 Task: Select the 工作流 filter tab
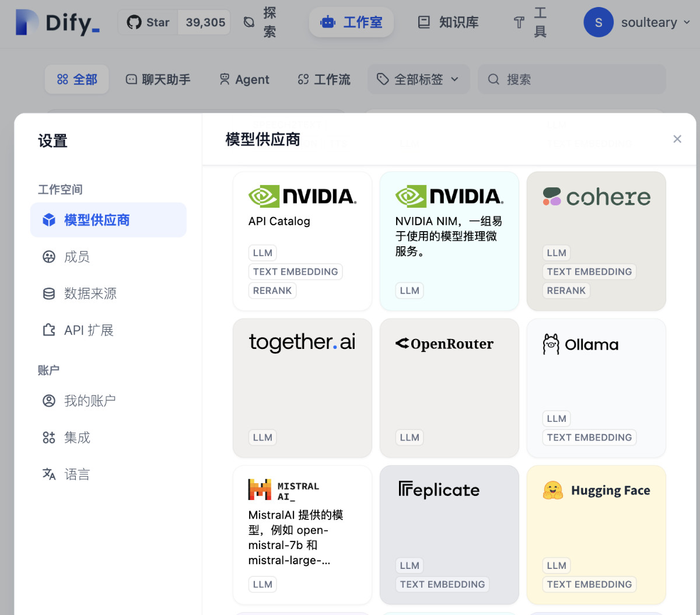tap(324, 79)
